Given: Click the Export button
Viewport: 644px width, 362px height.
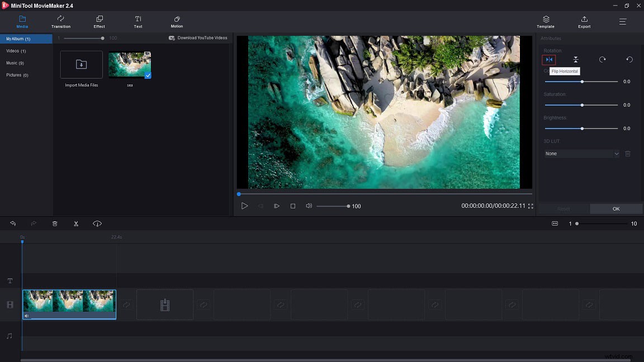Looking at the screenshot, I should coord(584,22).
